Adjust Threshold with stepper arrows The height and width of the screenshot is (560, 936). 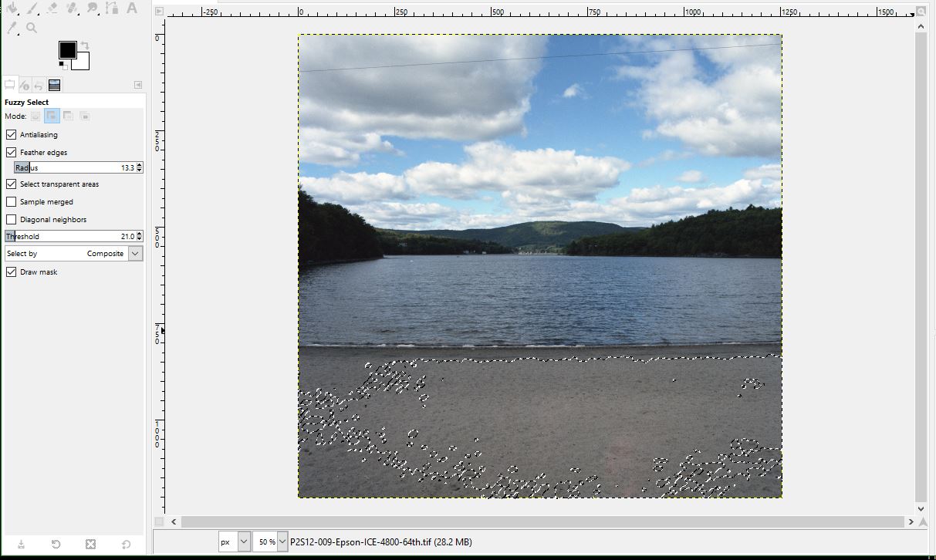point(140,236)
